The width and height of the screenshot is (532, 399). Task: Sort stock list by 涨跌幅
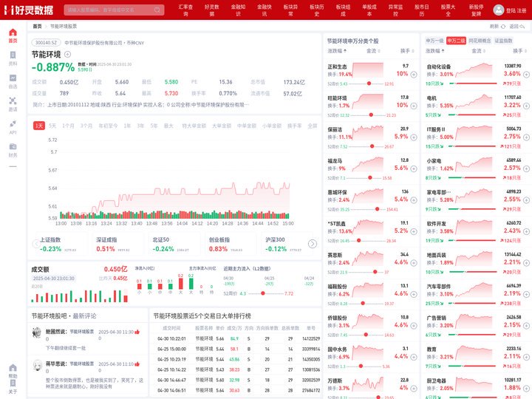pyautogui.click(x=337, y=51)
